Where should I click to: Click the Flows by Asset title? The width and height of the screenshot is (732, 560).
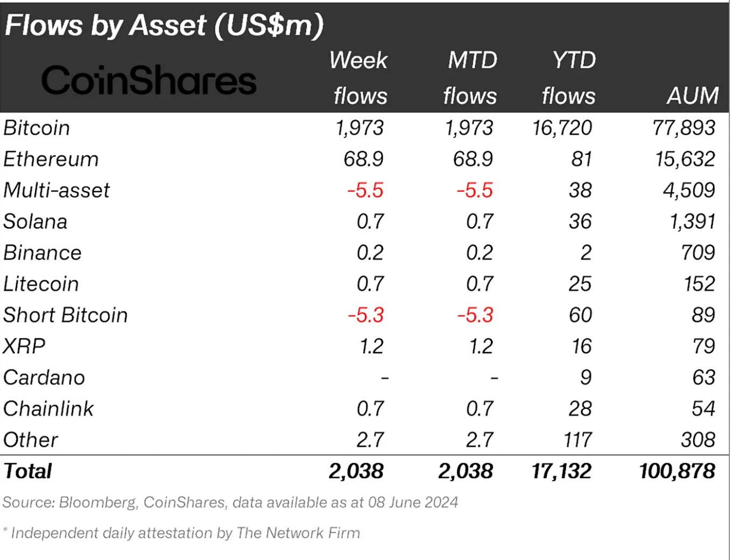[x=164, y=25]
